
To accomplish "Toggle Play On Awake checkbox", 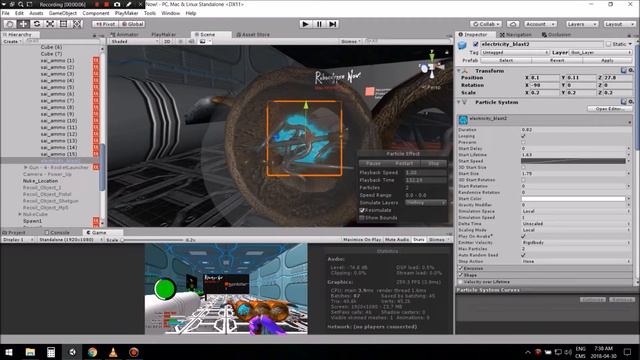I will point(523,236).
